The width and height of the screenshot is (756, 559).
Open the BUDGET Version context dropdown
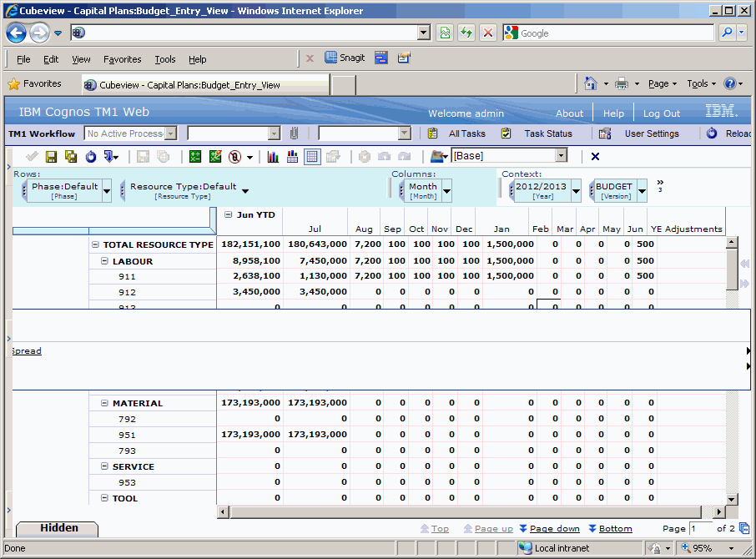642,191
